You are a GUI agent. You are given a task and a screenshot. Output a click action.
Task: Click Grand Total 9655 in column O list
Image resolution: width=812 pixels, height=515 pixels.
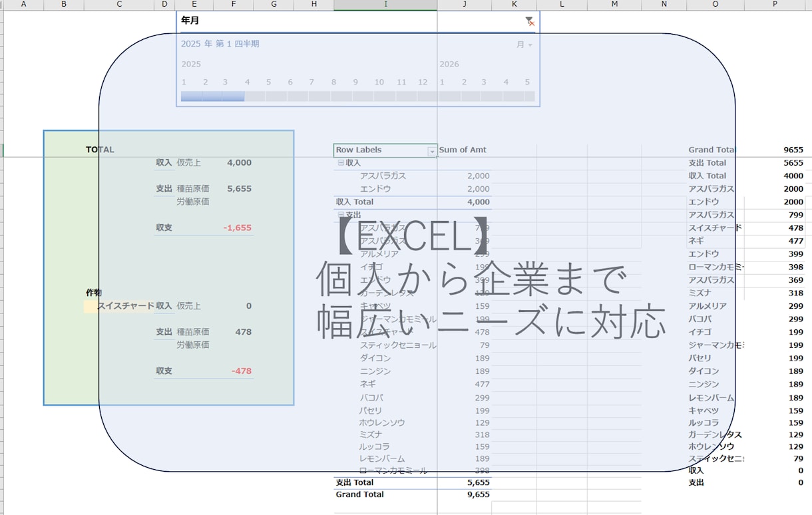(746, 150)
